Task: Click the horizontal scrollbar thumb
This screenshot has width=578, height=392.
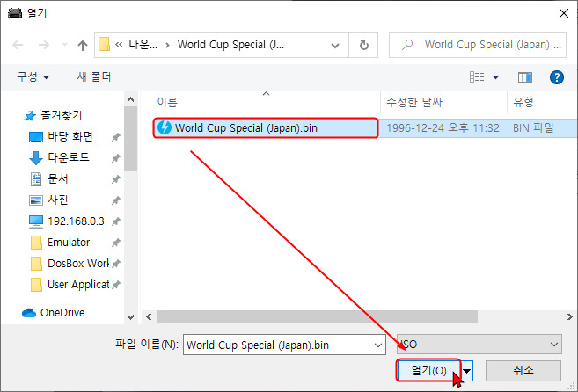Action: click(x=317, y=316)
